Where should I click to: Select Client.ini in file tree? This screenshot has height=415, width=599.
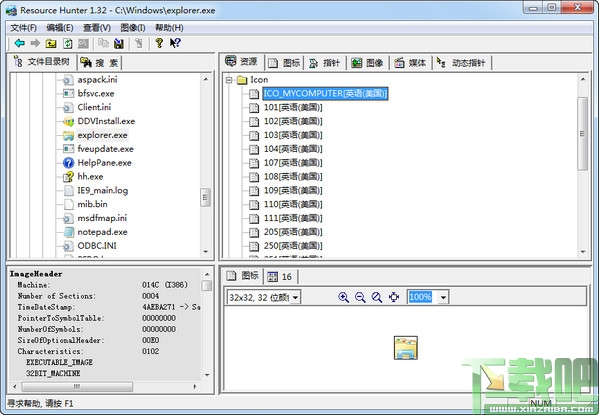(x=94, y=107)
